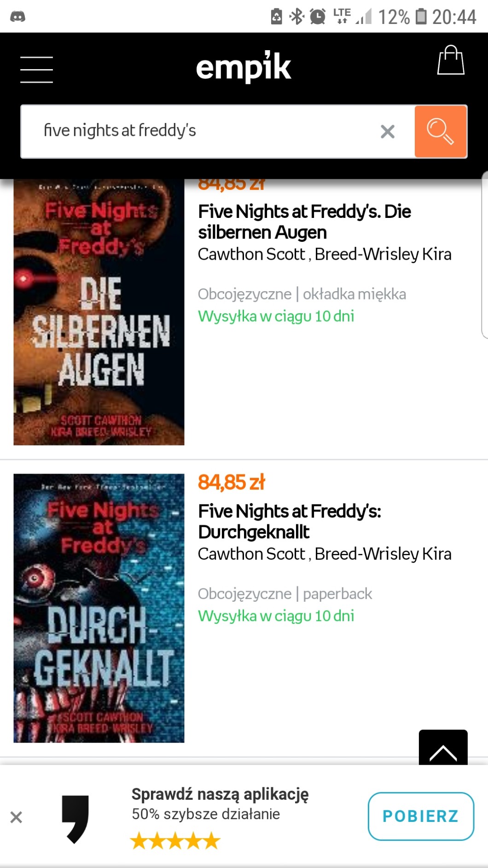Open Die silbernen Augen book cover

pyautogui.click(x=99, y=312)
